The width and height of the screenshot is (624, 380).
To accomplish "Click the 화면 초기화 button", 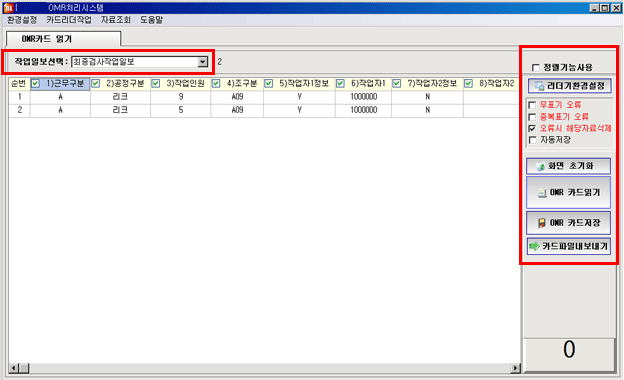I will tap(568, 166).
